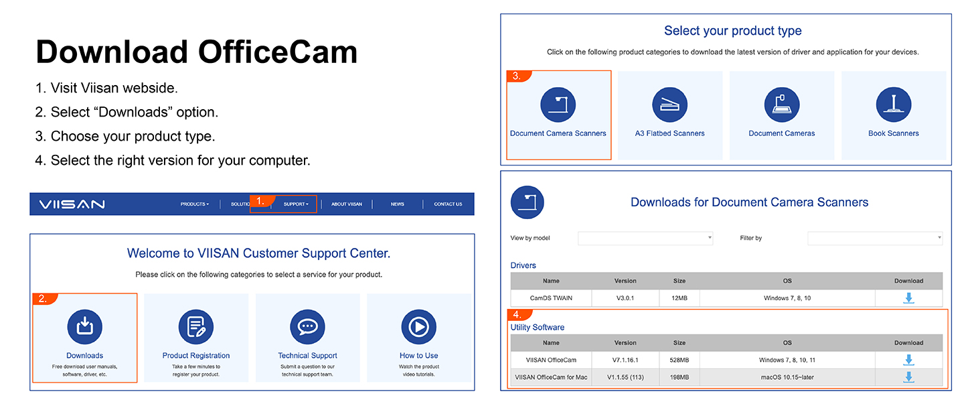Click the VIISAN logo in navigation bar
Screen dimensions: 980x402
point(72,204)
